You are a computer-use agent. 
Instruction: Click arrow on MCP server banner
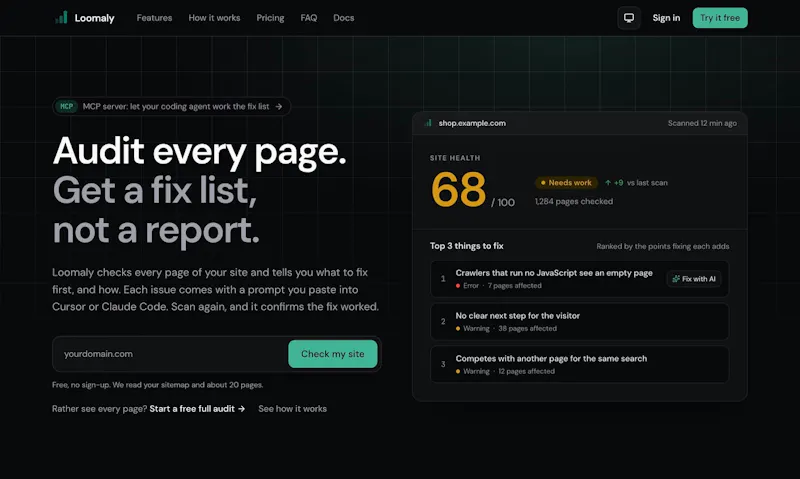[x=279, y=106]
